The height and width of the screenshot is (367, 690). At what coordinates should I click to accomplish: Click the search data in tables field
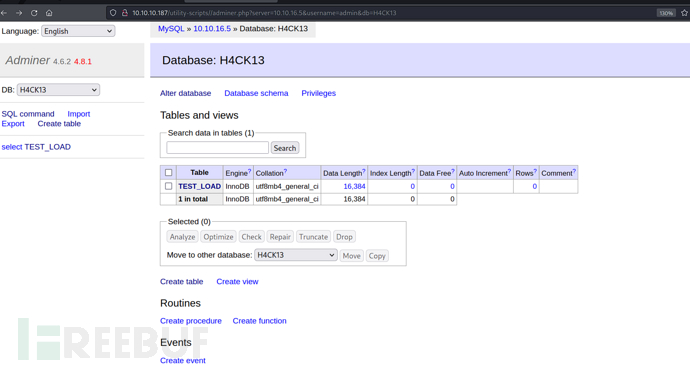(x=217, y=148)
